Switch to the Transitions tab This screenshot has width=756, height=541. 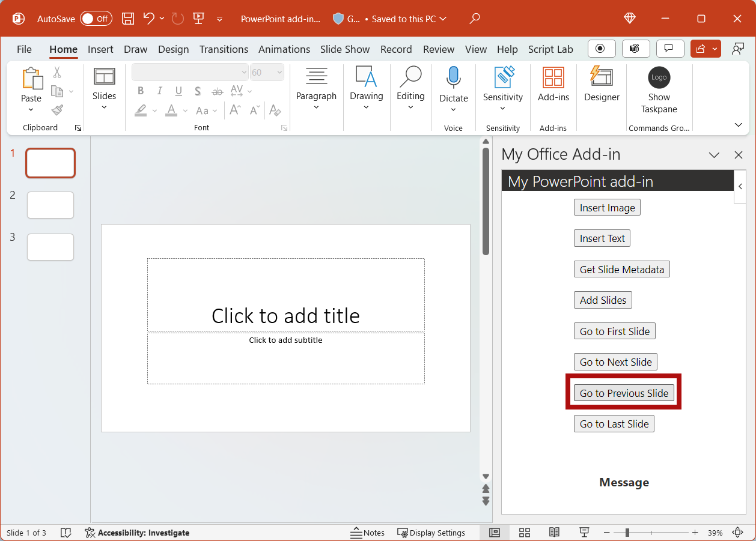[224, 49]
